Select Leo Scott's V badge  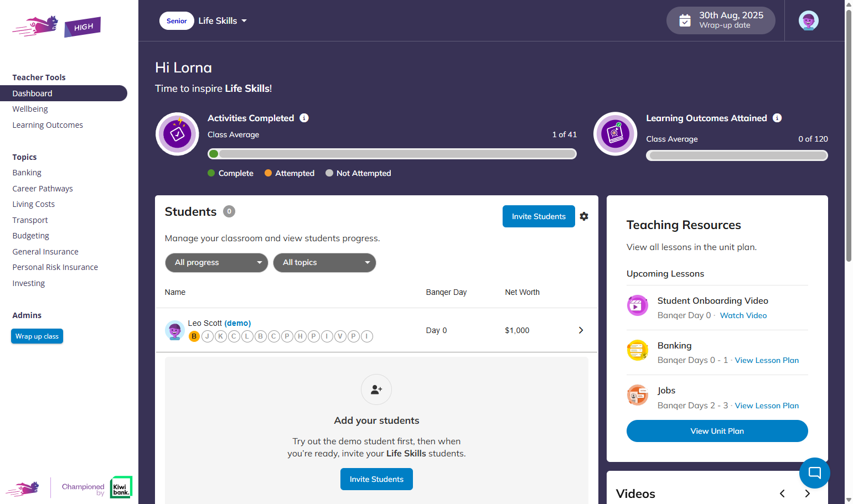click(x=340, y=336)
